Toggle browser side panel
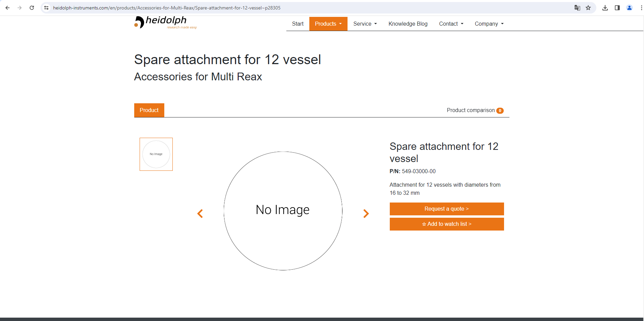 pos(617,8)
